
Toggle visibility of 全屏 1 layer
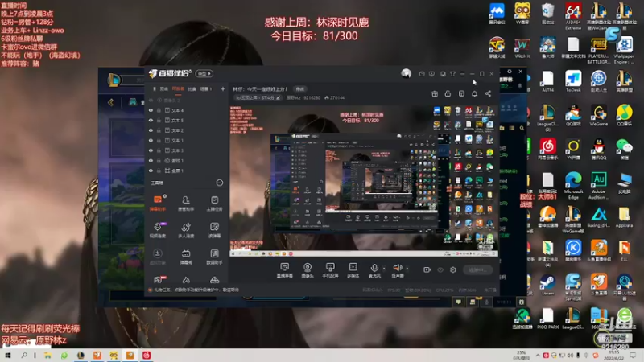tap(151, 171)
